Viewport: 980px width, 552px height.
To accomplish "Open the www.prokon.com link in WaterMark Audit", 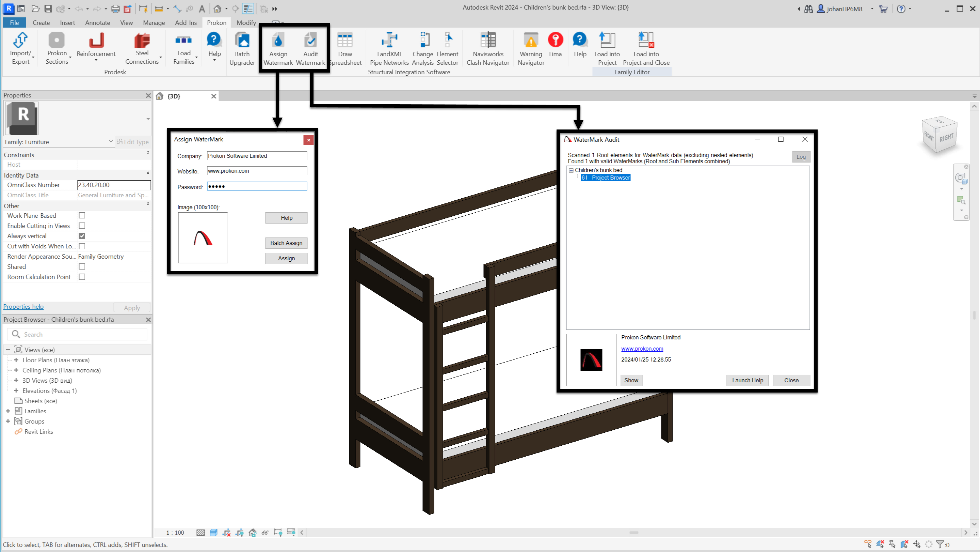I will [x=642, y=348].
